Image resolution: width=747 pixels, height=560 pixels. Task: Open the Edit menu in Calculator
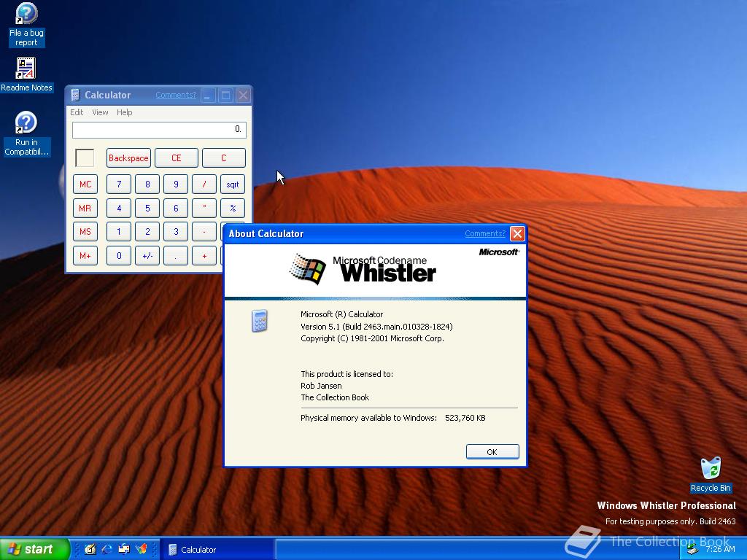click(77, 112)
